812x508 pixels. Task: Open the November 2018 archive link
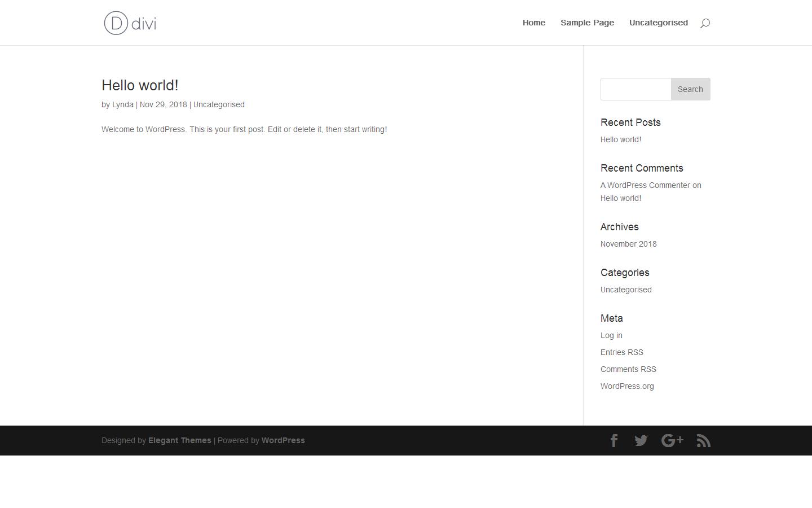click(628, 243)
